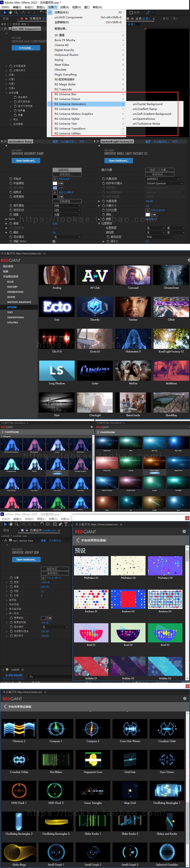Toggle the 保留 Alpha checkbox
Image resolution: width=190 pixels, height=868 pixels.
54,241
